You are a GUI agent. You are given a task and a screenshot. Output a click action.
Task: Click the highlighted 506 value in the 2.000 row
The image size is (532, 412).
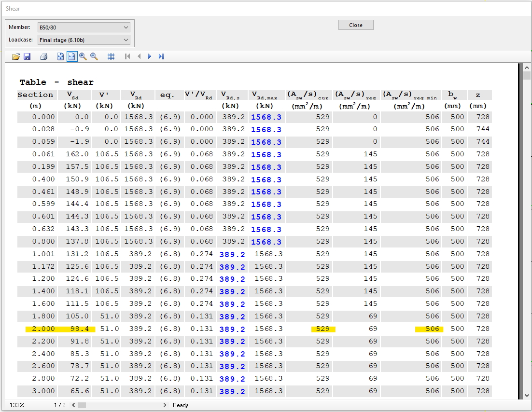tap(432, 329)
